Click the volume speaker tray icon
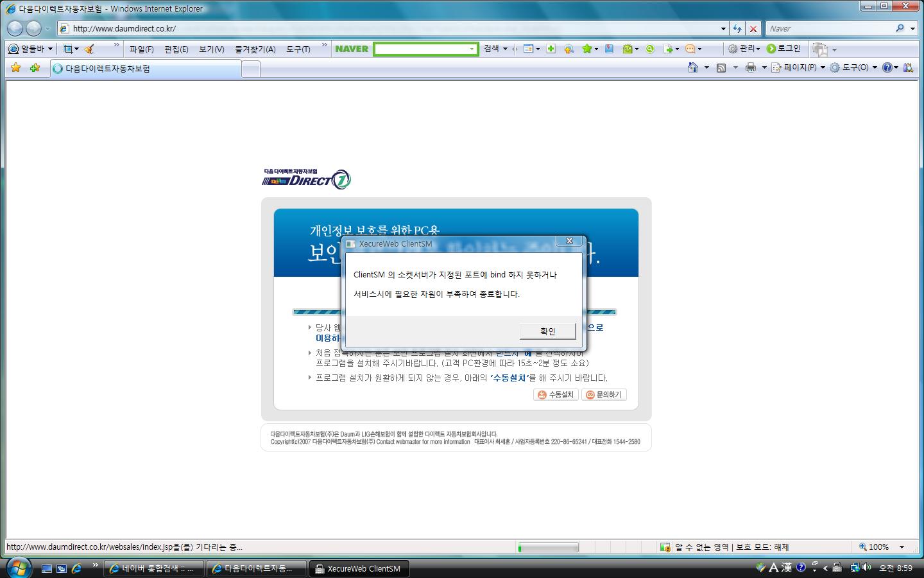924x578 pixels. click(868, 567)
